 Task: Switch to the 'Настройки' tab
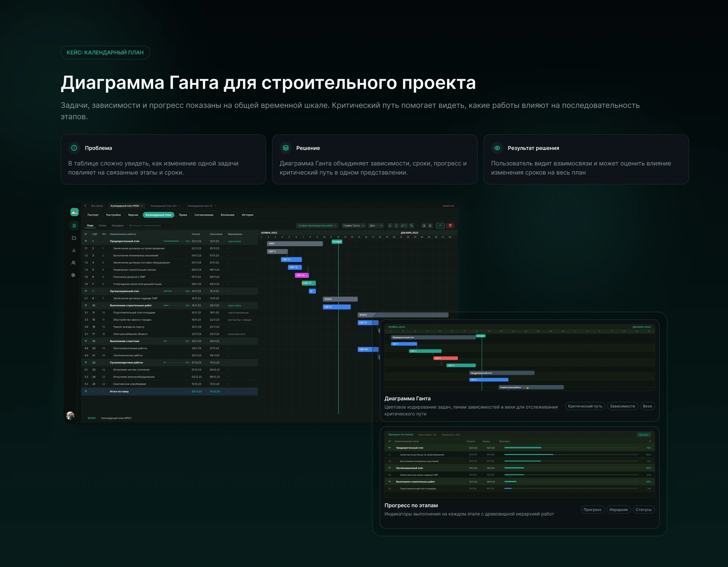coord(113,215)
